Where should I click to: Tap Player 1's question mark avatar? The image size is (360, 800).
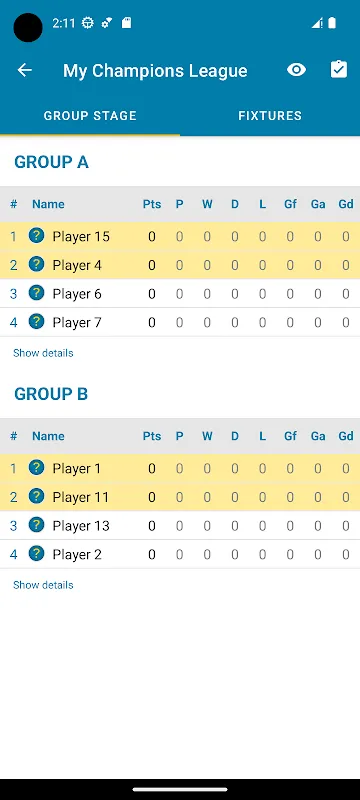[37, 467]
